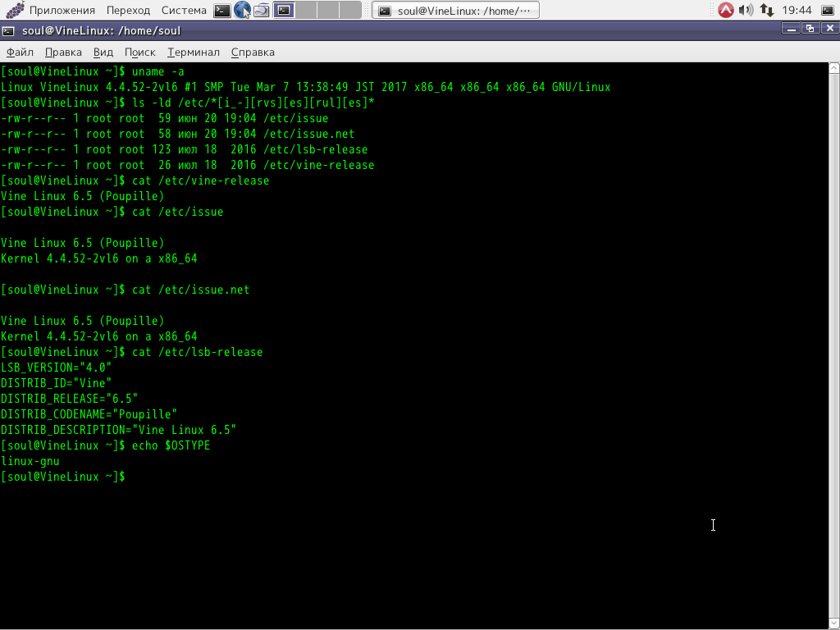Open the Vine grape logo main menu
The height and width of the screenshot is (630, 840).
[x=14, y=10]
